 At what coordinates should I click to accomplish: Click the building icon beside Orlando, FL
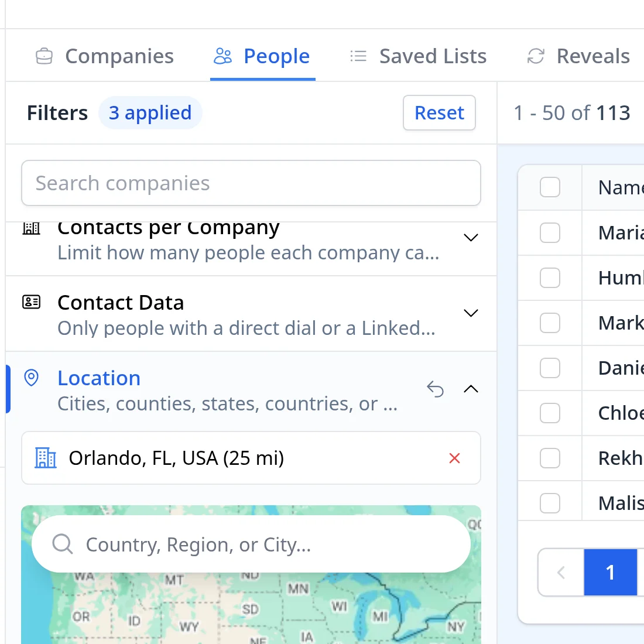coord(45,458)
